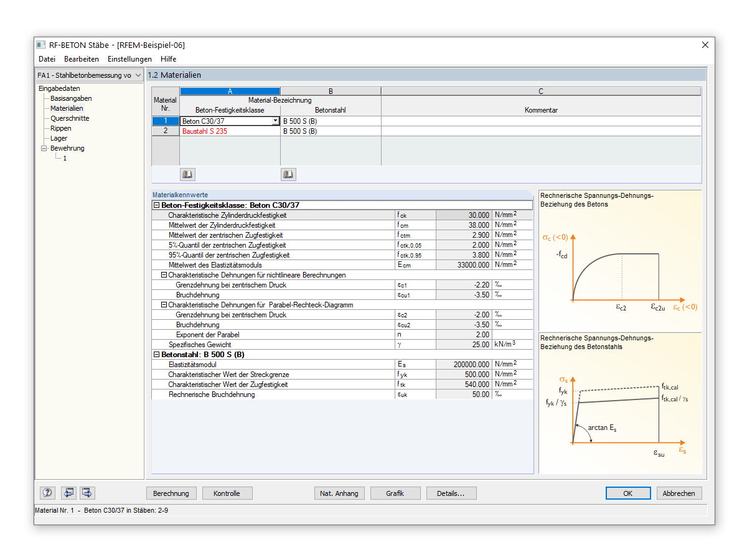
Task: Open reinforcing steel library book icon
Action: click(288, 175)
